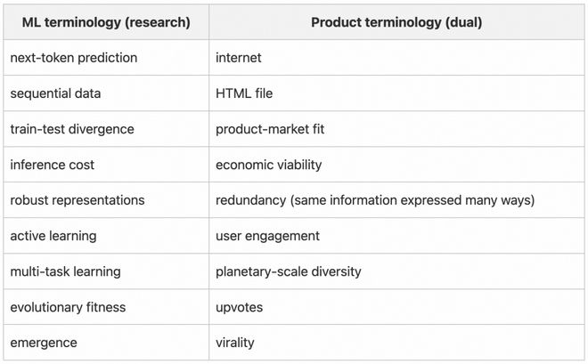Screen dimensions: 588x364
Task: Click the "product-market fit" cell
Action: pos(270,129)
